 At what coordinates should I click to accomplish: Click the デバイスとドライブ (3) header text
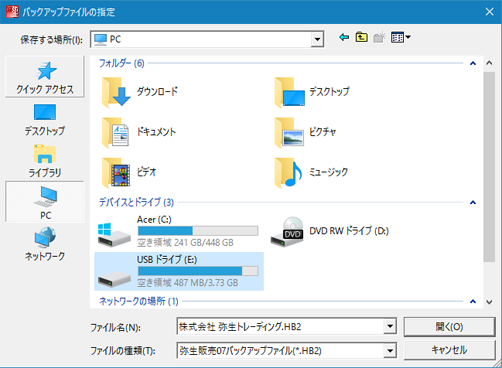coord(136,202)
